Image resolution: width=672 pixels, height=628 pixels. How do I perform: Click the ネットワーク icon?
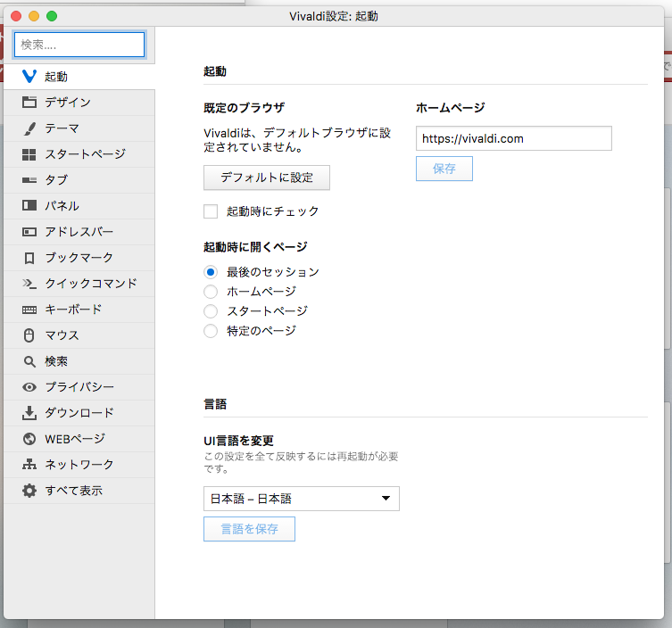click(x=29, y=465)
